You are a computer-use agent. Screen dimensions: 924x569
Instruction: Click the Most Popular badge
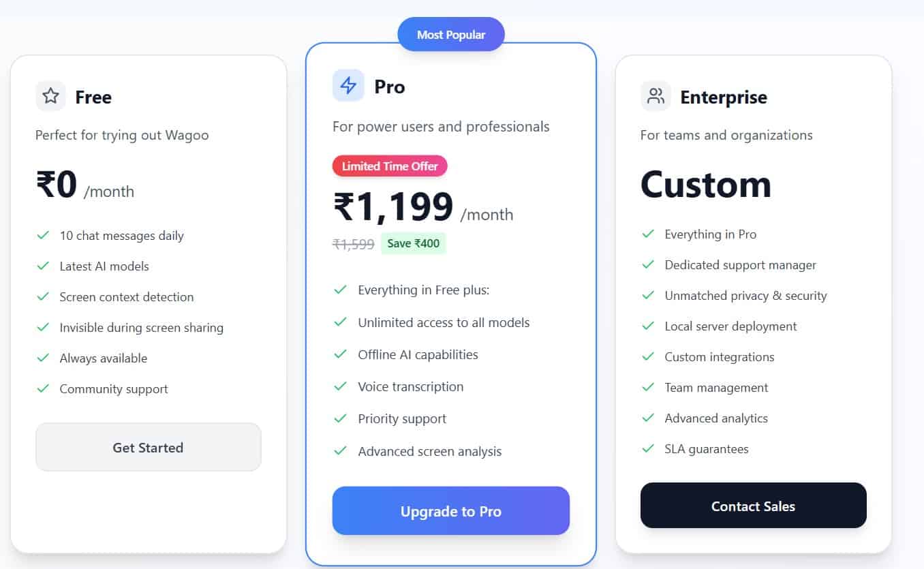(450, 33)
